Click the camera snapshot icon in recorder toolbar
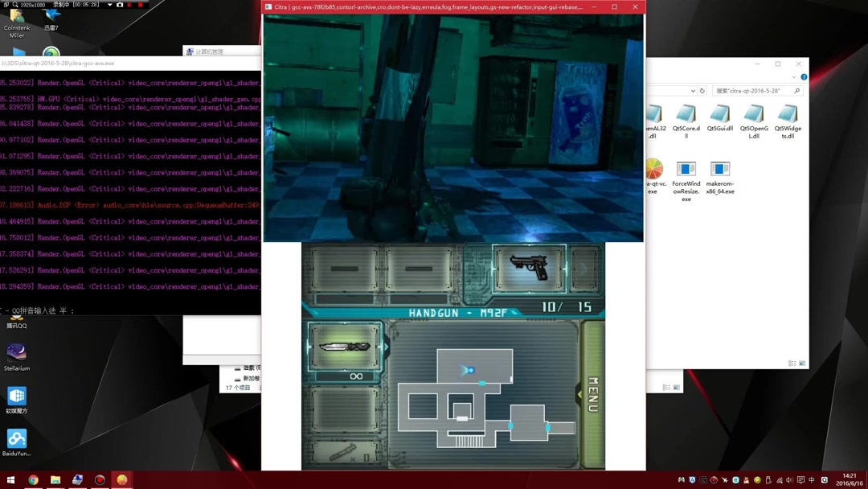Viewport: 868px width, 489px height. click(121, 6)
